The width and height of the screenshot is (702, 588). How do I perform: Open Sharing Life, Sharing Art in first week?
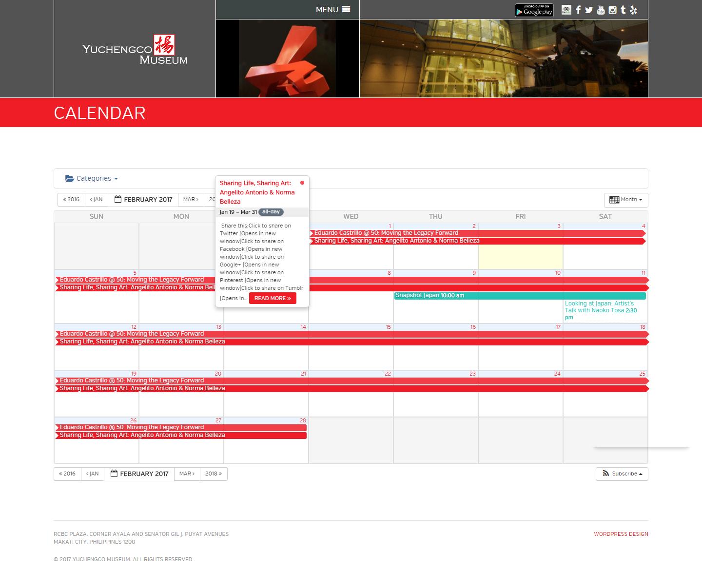478,241
